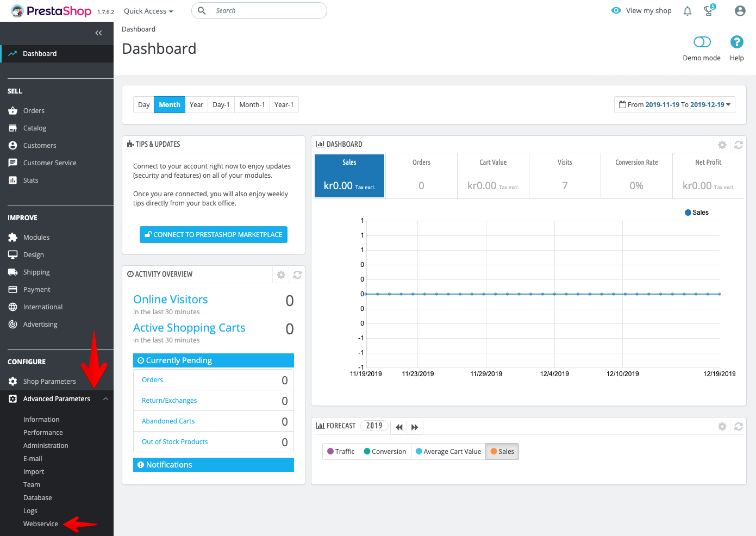Open Out of Stock Products link
756x536 pixels.
click(x=174, y=442)
